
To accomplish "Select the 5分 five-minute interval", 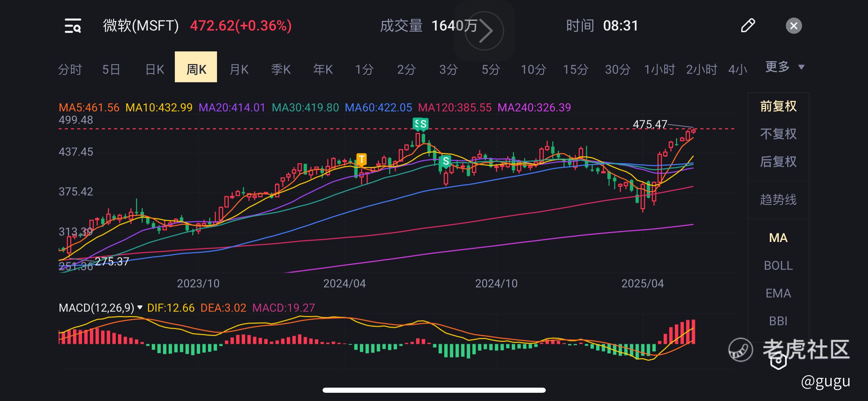I will [x=491, y=70].
